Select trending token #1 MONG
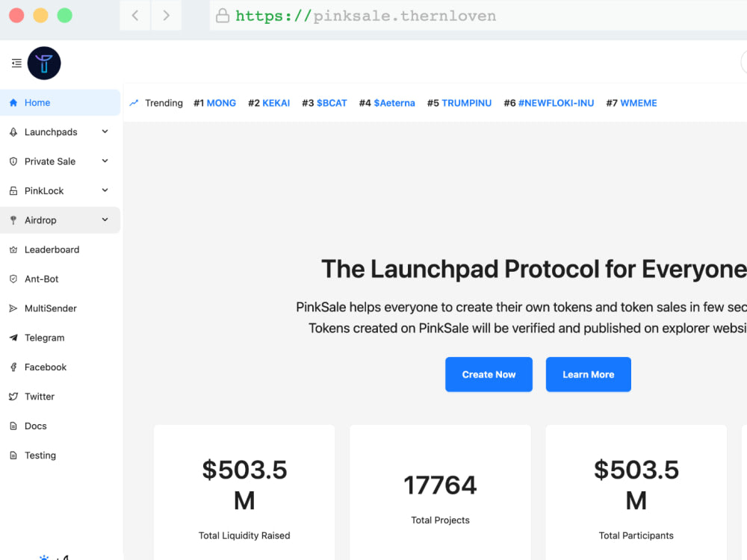This screenshot has height=560, width=747. [x=215, y=103]
